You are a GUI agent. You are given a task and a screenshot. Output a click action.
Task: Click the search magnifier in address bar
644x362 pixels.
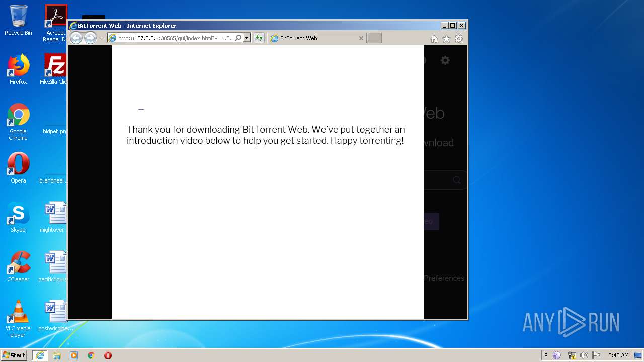point(238,38)
